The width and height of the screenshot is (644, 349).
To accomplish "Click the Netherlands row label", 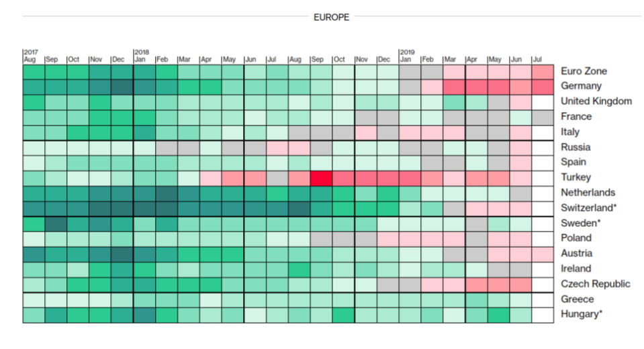I will coord(588,193).
